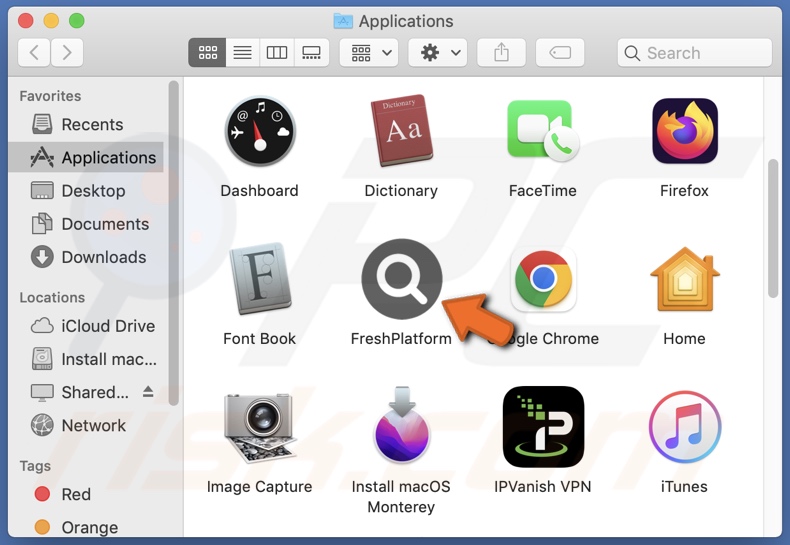Switch to gallery view
Screen dimensions: 790x545
click(x=311, y=52)
